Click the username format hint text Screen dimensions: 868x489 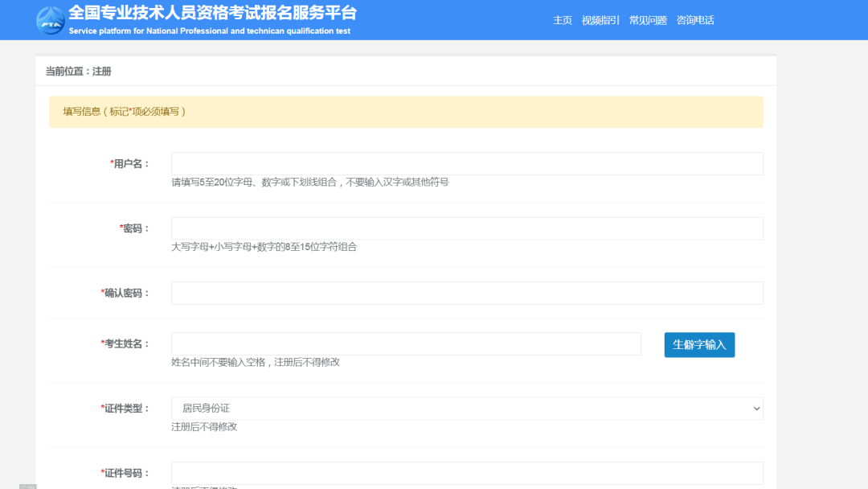309,182
